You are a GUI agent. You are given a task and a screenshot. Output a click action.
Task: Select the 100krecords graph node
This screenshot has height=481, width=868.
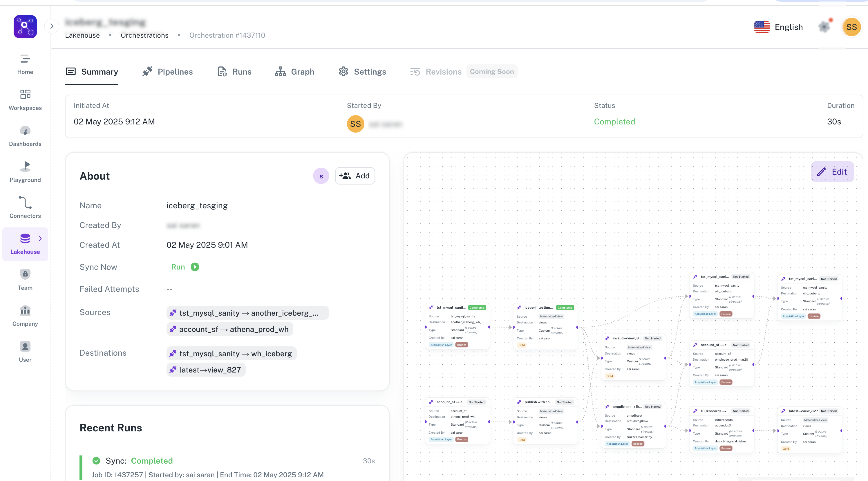coord(721,429)
